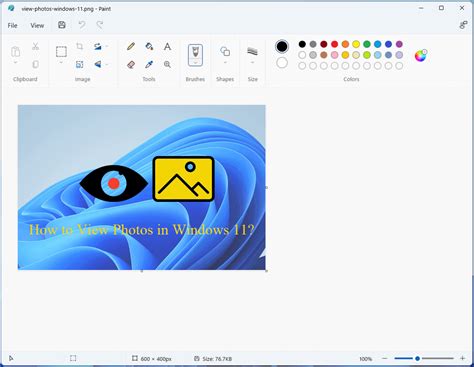Expand the Paste options arrow
The width and height of the screenshot is (474, 367).
coord(15,63)
